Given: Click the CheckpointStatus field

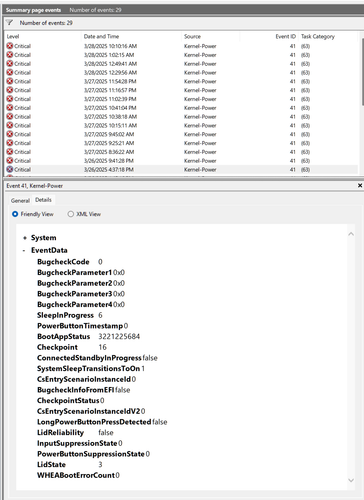Looking at the screenshot, I should pyautogui.click(x=71, y=400).
